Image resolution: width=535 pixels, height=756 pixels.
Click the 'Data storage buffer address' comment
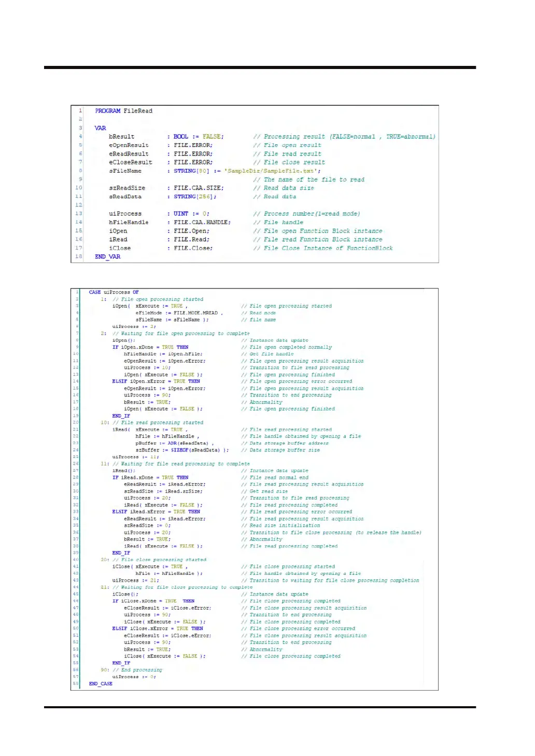tap(289, 443)
